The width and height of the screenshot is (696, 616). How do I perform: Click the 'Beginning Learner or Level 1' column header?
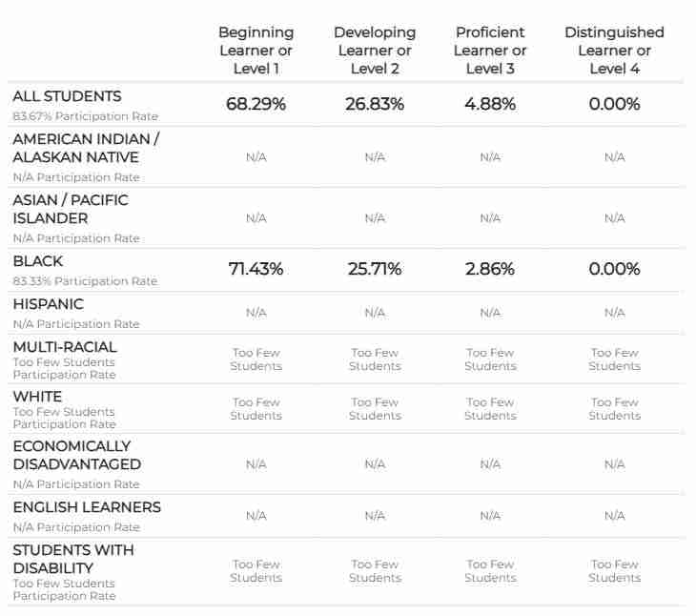coord(256,51)
